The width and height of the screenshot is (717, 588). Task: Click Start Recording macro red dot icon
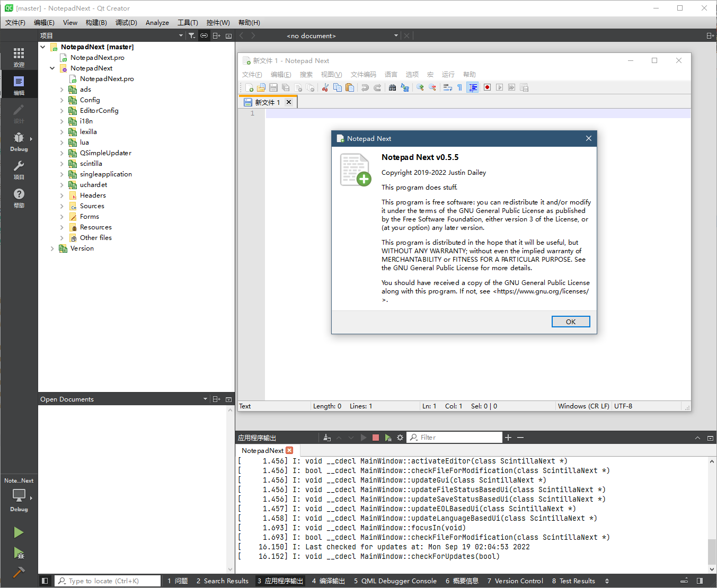487,87
